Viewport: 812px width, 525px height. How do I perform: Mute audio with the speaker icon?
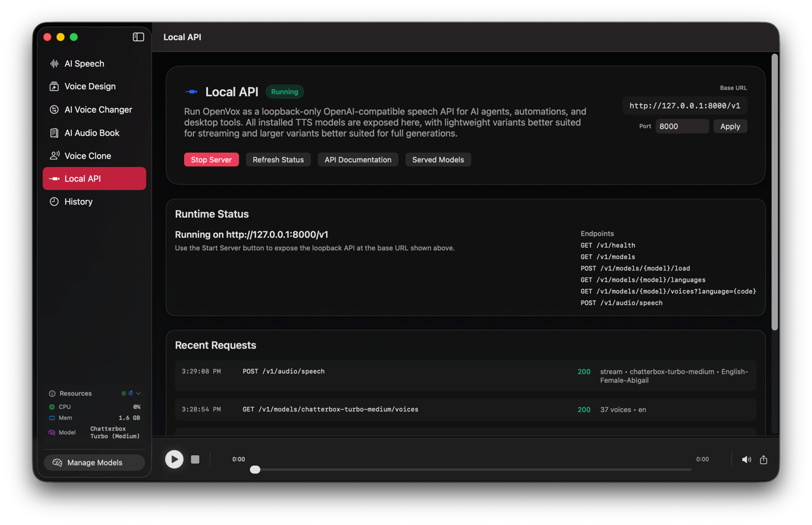pyautogui.click(x=747, y=459)
